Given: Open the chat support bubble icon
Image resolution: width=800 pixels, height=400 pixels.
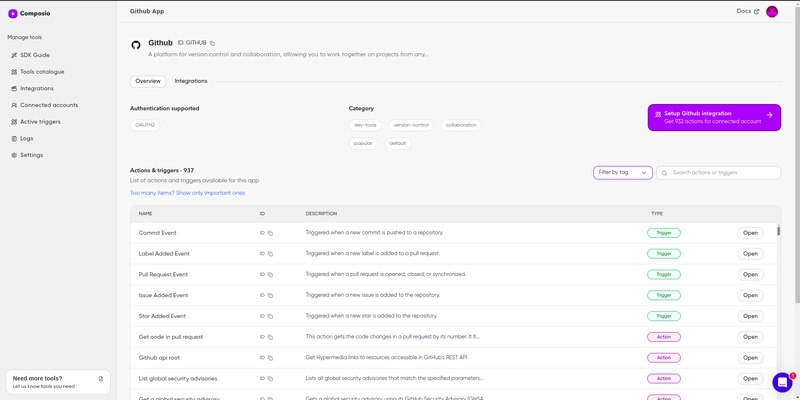Looking at the screenshot, I should (x=782, y=382).
